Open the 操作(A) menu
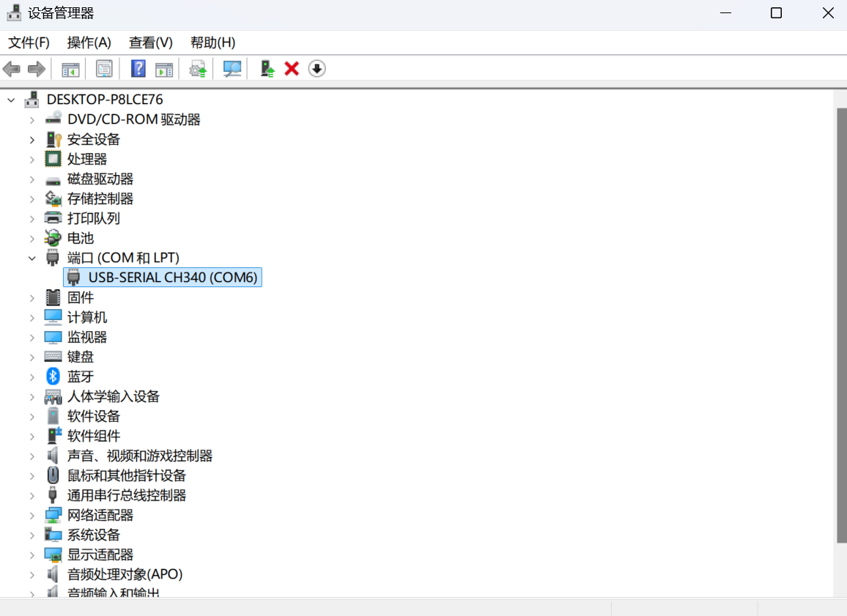This screenshot has width=847, height=616. click(x=89, y=42)
